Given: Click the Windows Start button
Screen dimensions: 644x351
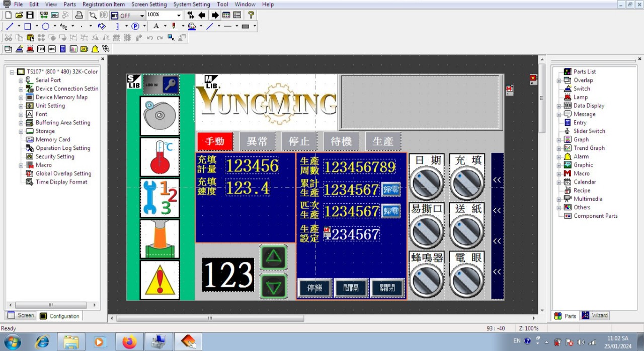Looking at the screenshot, I should coord(12,342).
